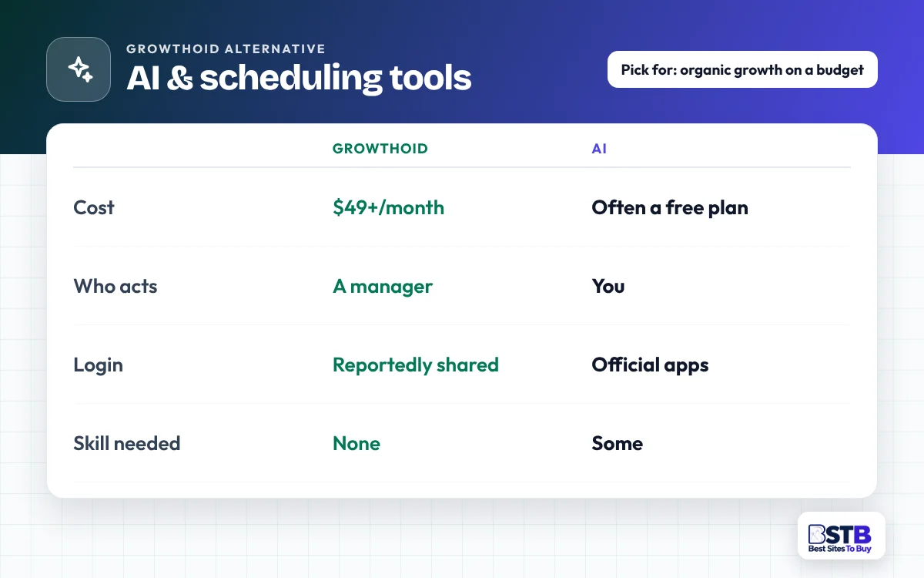Click the 'None' cell
924x578 pixels.
pos(357,443)
